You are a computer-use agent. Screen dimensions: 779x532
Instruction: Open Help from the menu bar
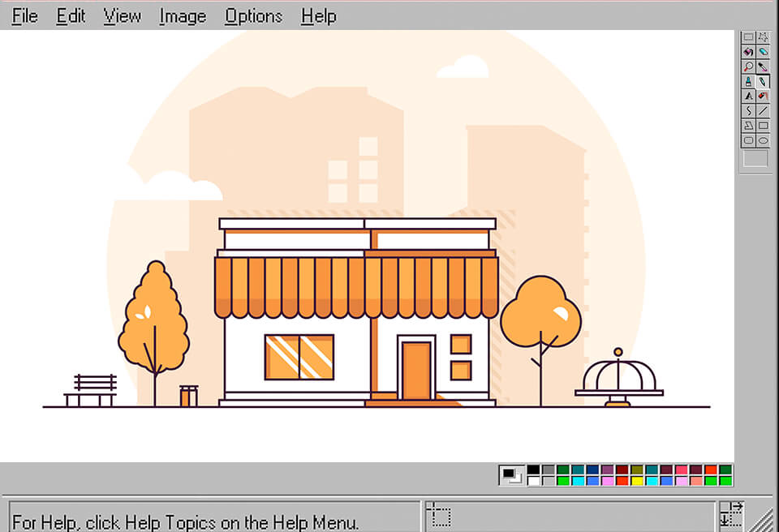point(318,15)
